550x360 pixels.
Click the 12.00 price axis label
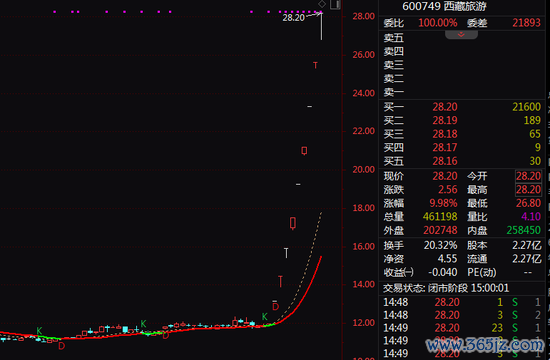(363, 323)
